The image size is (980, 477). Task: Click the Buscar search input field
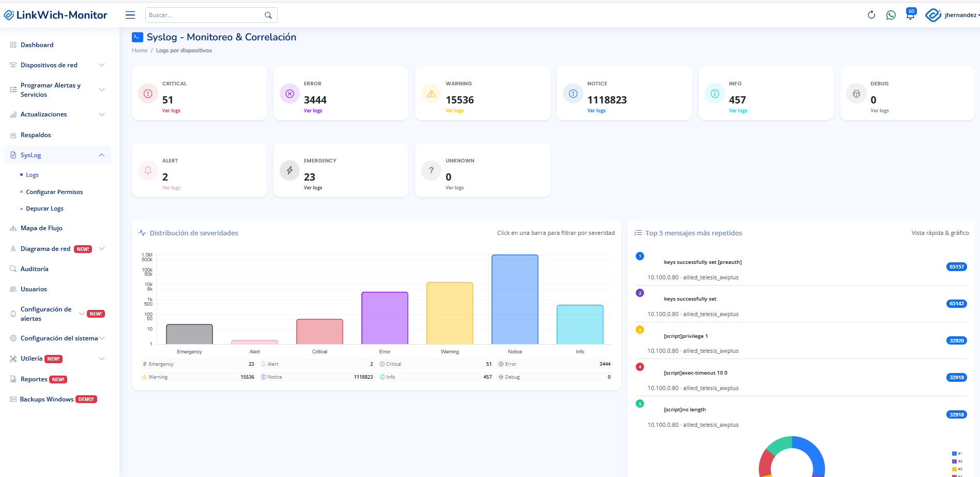(204, 15)
